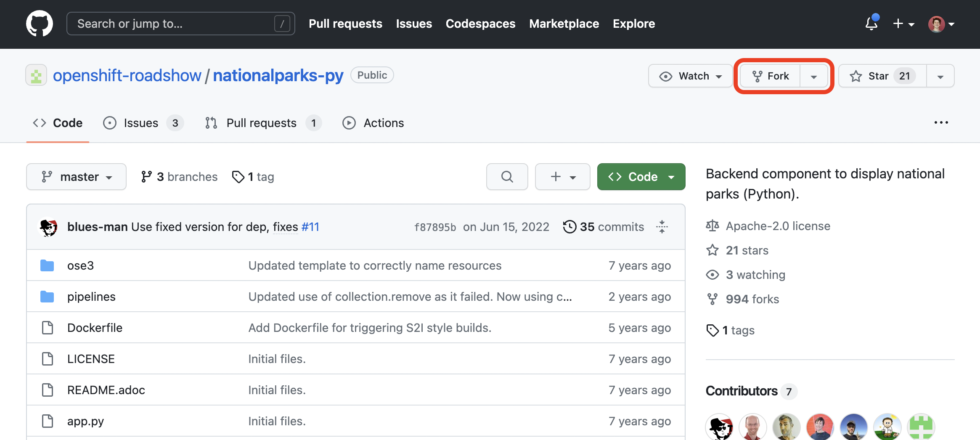Open the openshift-roadshow organization link
Screen dimensions: 980x440
(127, 76)
